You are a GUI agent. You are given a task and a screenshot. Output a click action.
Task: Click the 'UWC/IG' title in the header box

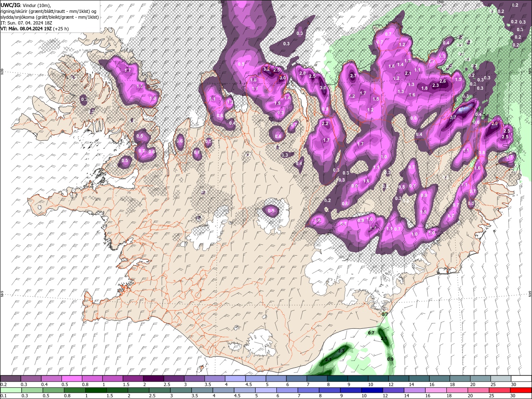[x=10, y=5]
